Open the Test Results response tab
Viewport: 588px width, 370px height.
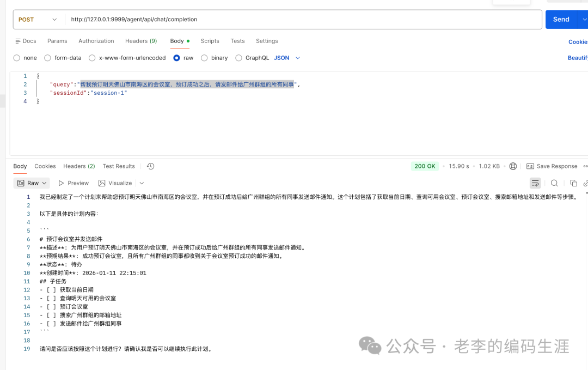pyautogui.click(x=119, y=166)
